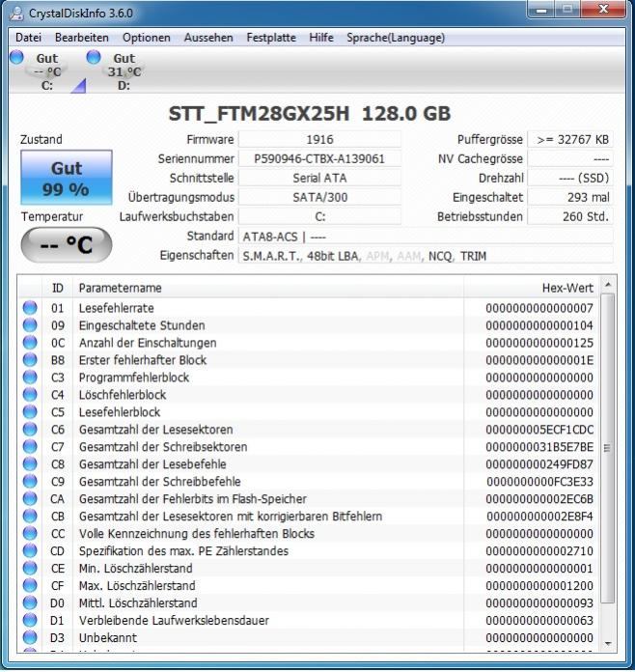Screen dimensions: 635x672
Task: Open the Aussehen menu
Action: click(208, 38)
